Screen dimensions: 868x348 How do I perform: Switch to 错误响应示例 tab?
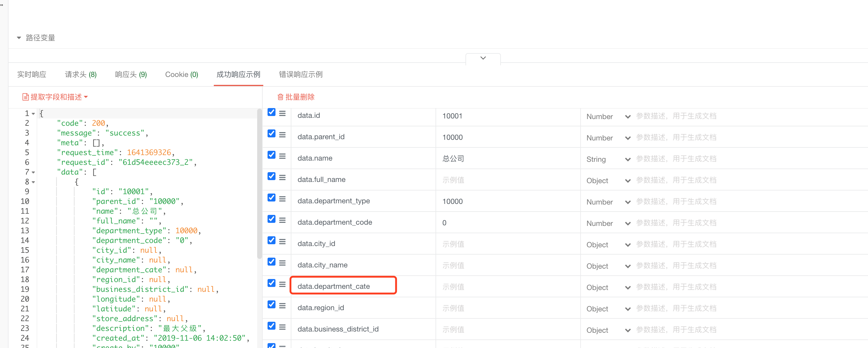point(301,74)
